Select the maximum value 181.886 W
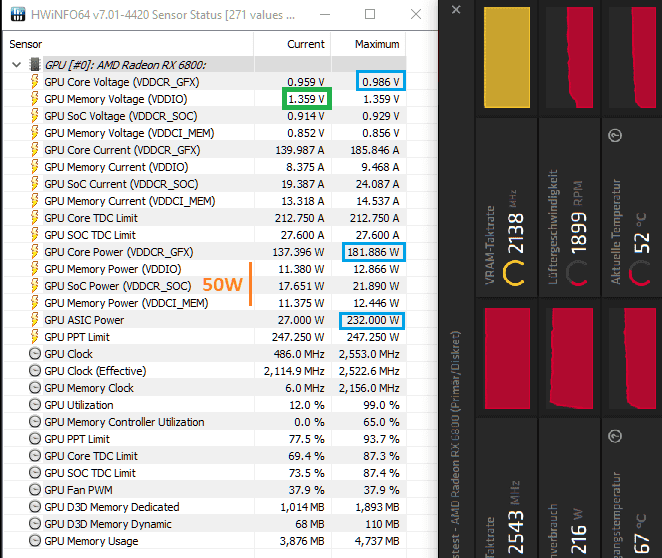The image size is (662, 558). pos(373,252)
